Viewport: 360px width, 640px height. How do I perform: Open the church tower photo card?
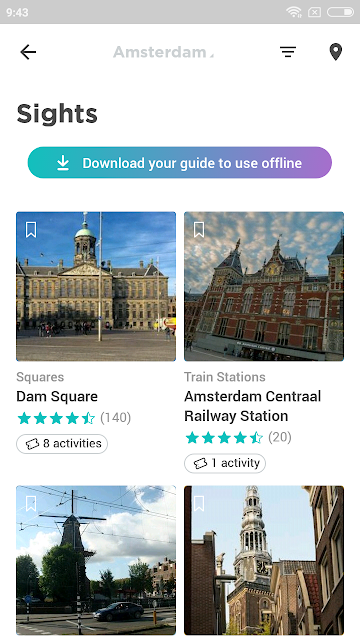click(264, 560)
